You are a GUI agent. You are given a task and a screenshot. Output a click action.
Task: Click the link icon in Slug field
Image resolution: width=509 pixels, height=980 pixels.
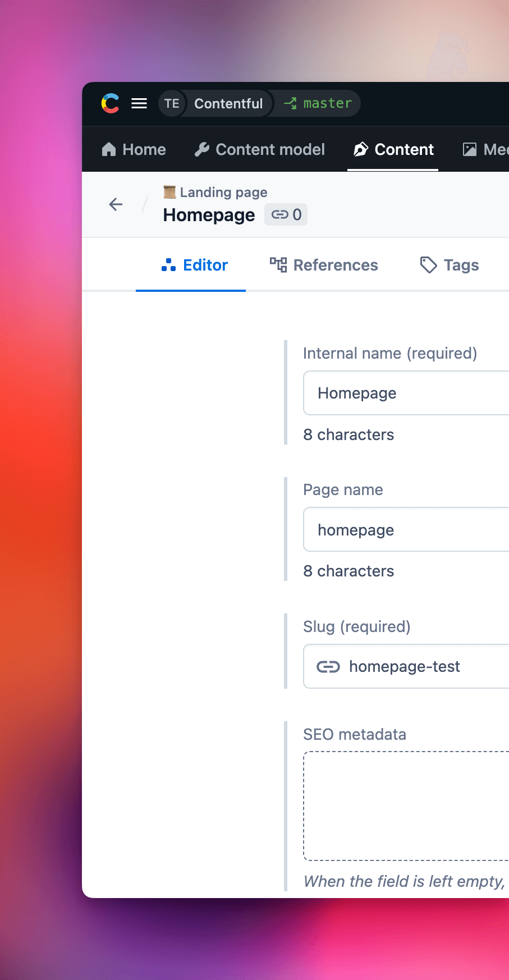pyautogui.click(x=328, y=666)
